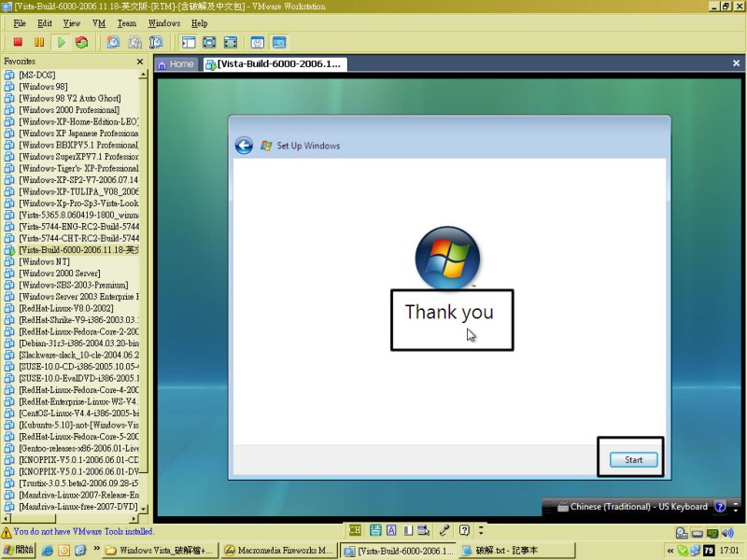
Task: Click the Quick Switch toolbar icon
Action: coord(231,42)
